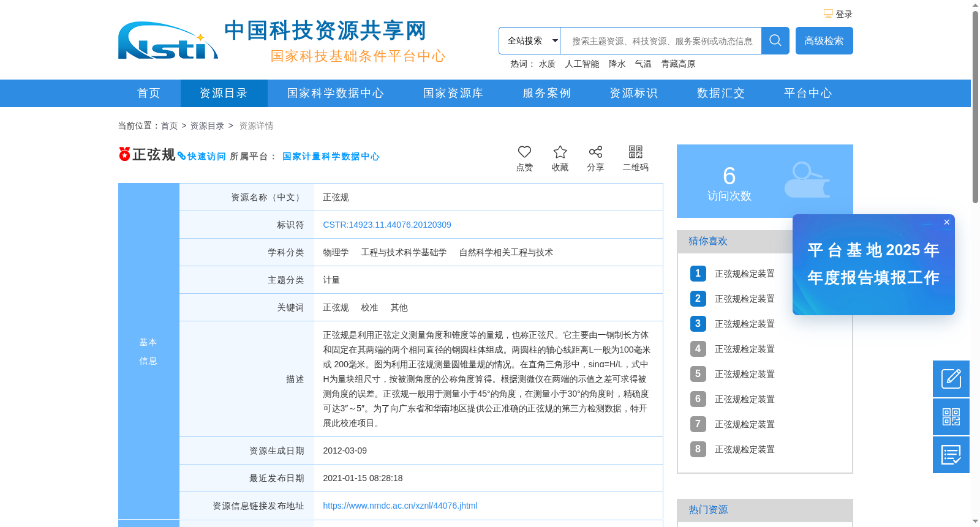This screenshot has height=527, width=980.
Task: Open 平台中心 menu item
Action: point(808,93)
